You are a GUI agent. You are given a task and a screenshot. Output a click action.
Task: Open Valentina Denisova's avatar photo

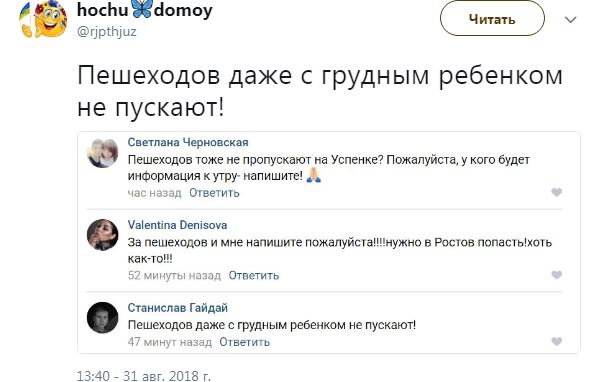click(103, 235)
